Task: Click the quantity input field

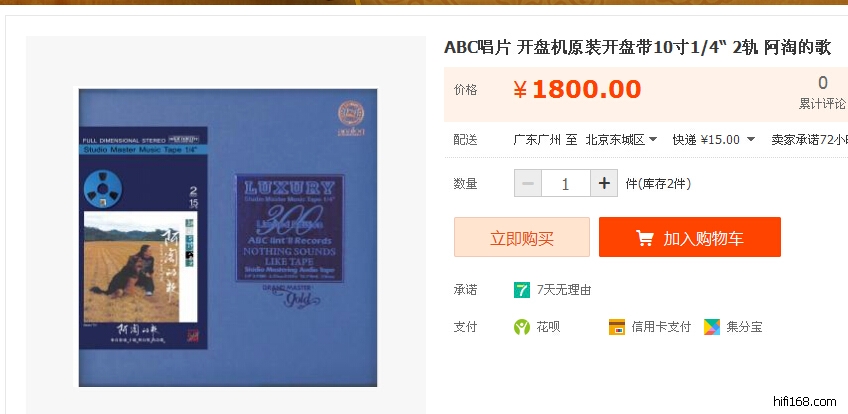Action: [x=566, y=183]
